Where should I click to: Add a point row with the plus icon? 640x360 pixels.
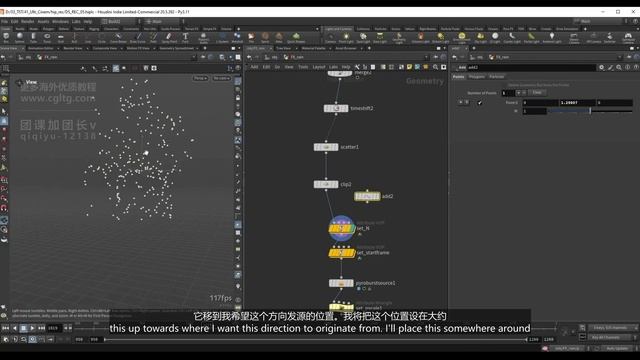coord(460,102)
